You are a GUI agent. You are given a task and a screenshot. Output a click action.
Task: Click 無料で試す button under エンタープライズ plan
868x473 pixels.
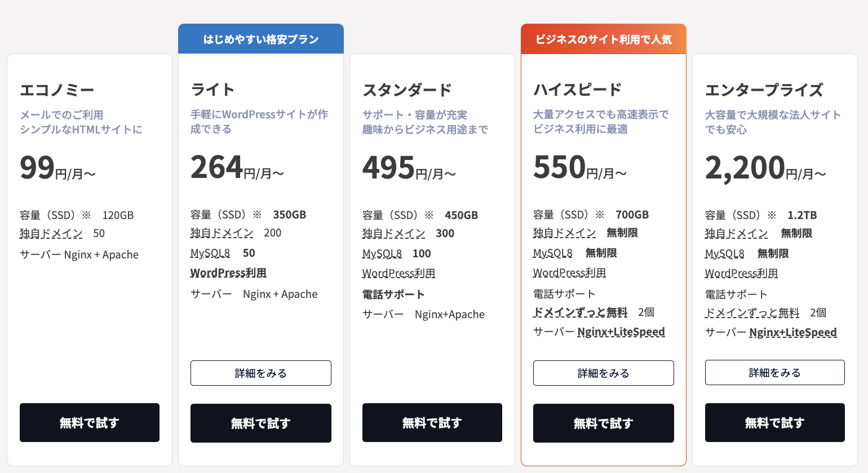click(x=774, y=422)
